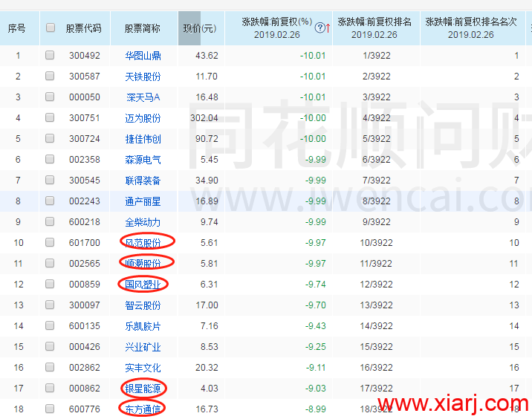Check the box for stock 600218

(x=50, y=221)
